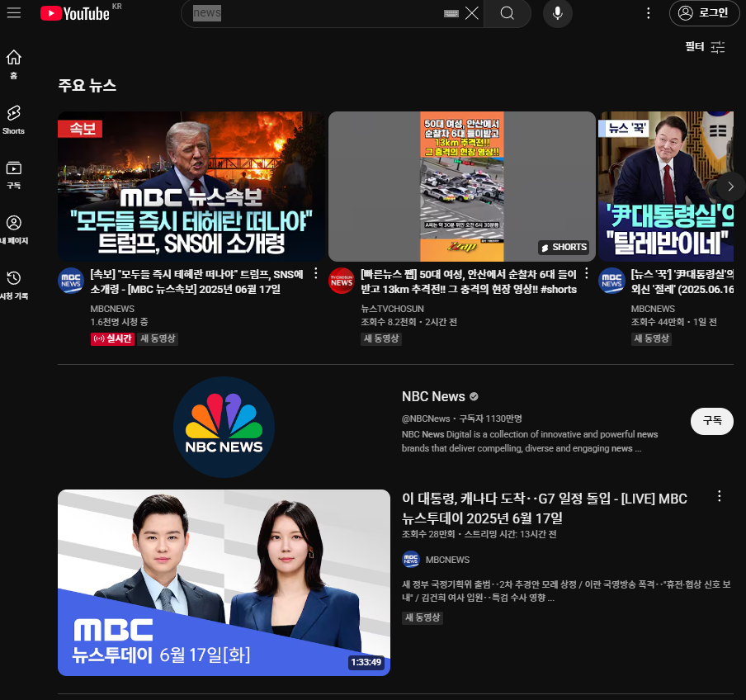
Task: Open more options for the 속보 Trump video
Action: [316, 273]
